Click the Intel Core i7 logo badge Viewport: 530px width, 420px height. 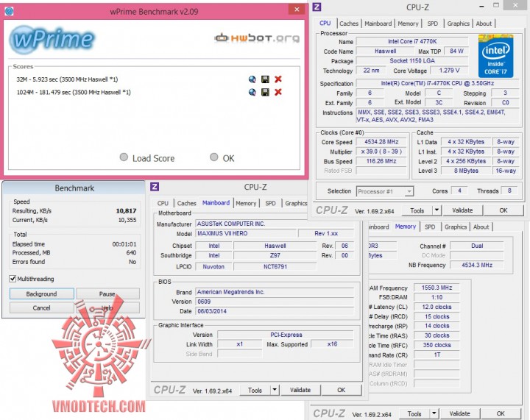click(x=496, y=56)
